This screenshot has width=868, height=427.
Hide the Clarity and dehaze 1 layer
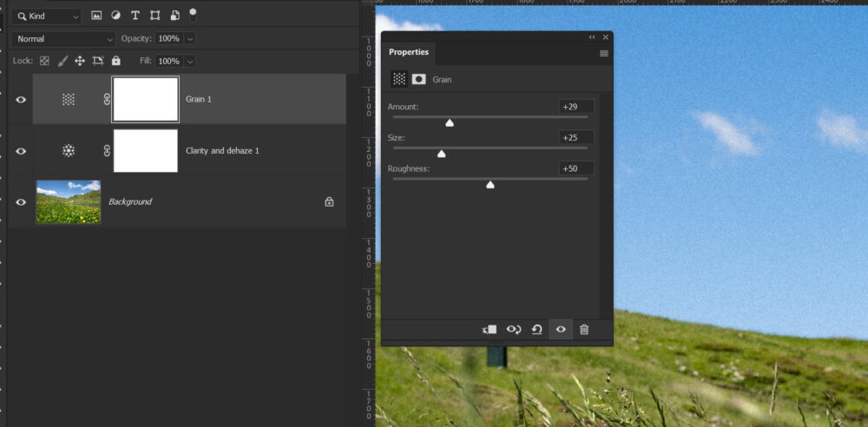[21, 151]
